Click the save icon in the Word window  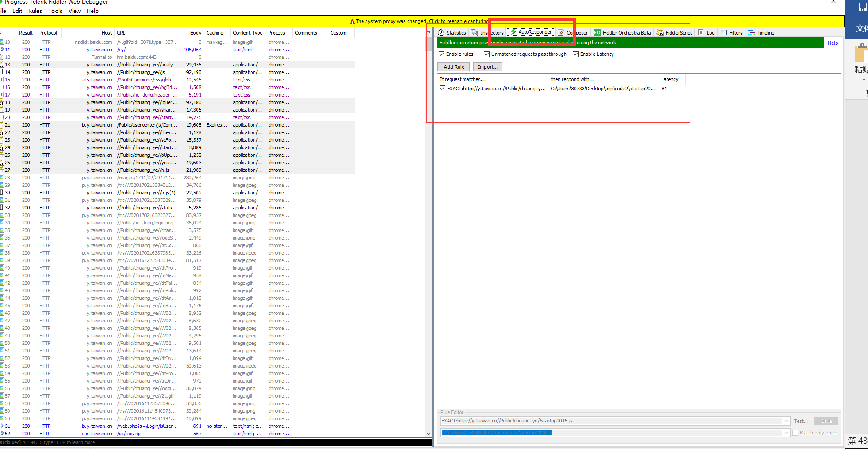pyautogui.click(x=862, y=7)
